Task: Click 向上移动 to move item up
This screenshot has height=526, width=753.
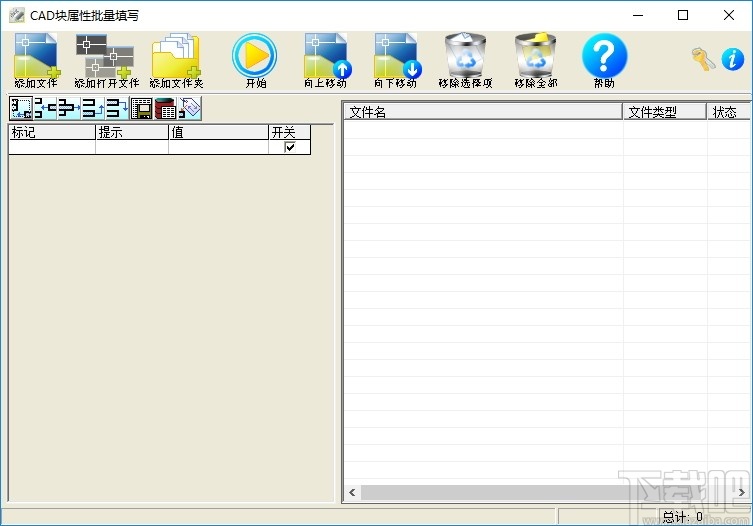Action: (326, 61)
